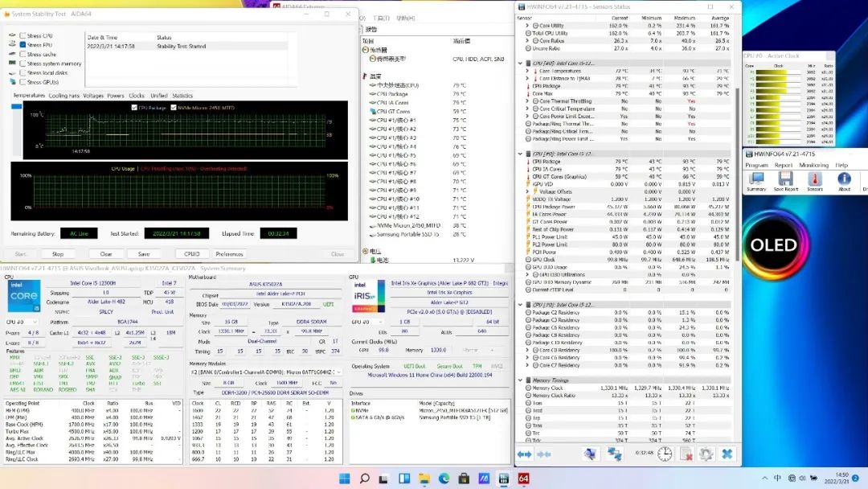Expand the Core Thermal Throttling row
Viewport: 868px width, 489px height.
point(527,101)
